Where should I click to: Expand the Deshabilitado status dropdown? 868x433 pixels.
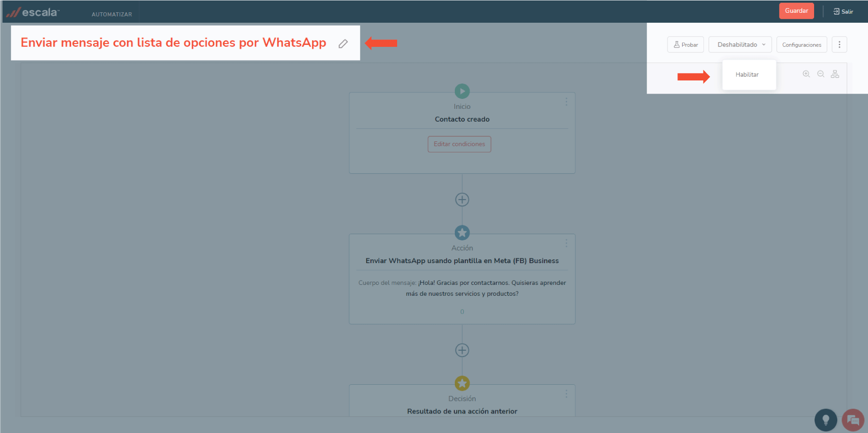click(x=740, y=44)
